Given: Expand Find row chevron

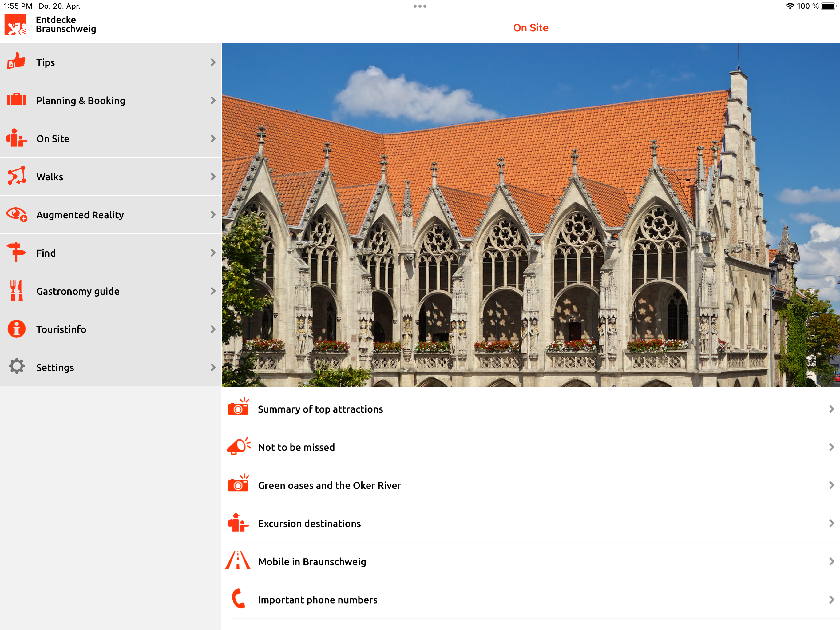Looking at the screenshot, I should 213,253.
